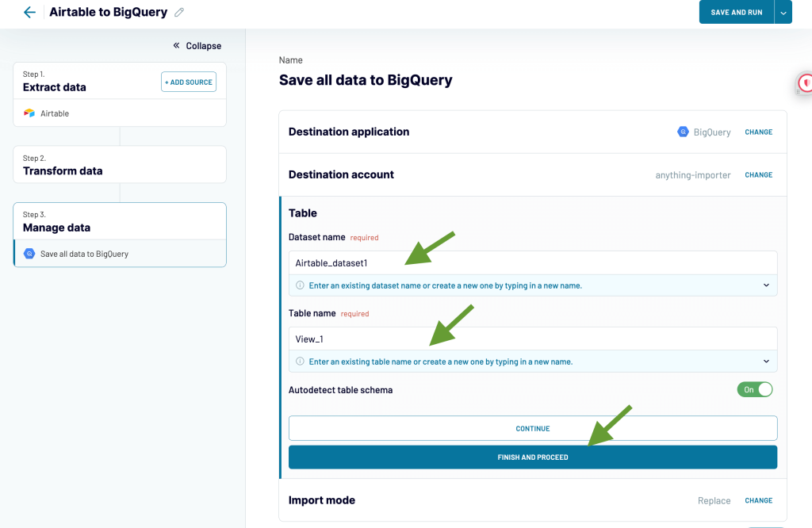
Task: Change the Import mode
Action: 759,500
